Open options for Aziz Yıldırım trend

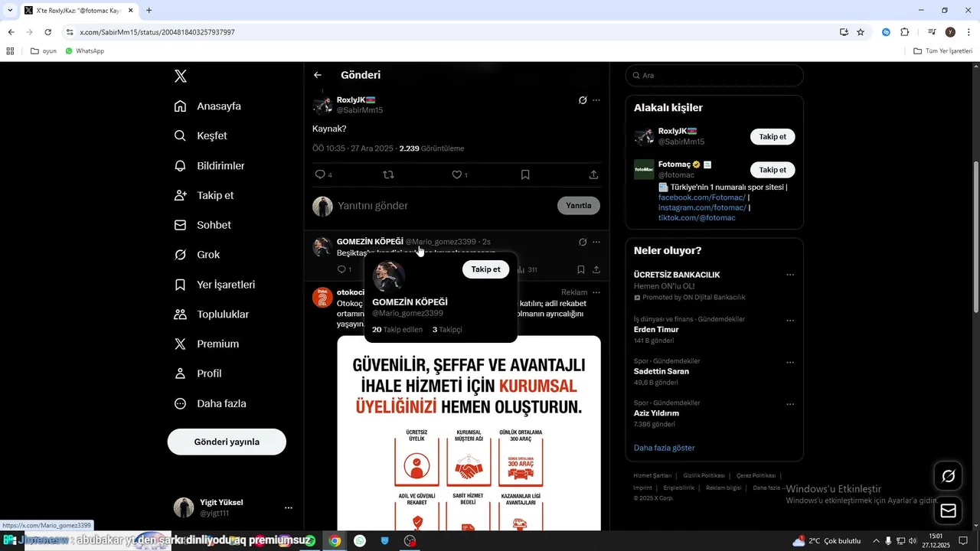tap(790, 404)
